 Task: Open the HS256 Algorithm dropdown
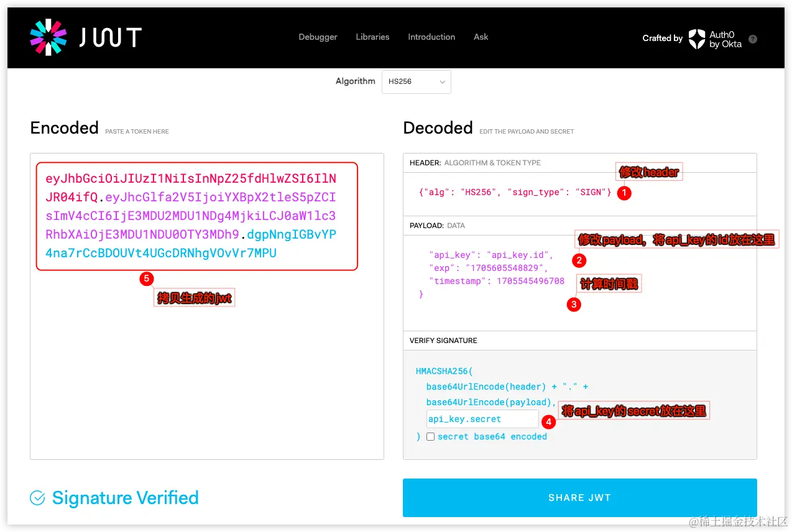pos(416,81)
